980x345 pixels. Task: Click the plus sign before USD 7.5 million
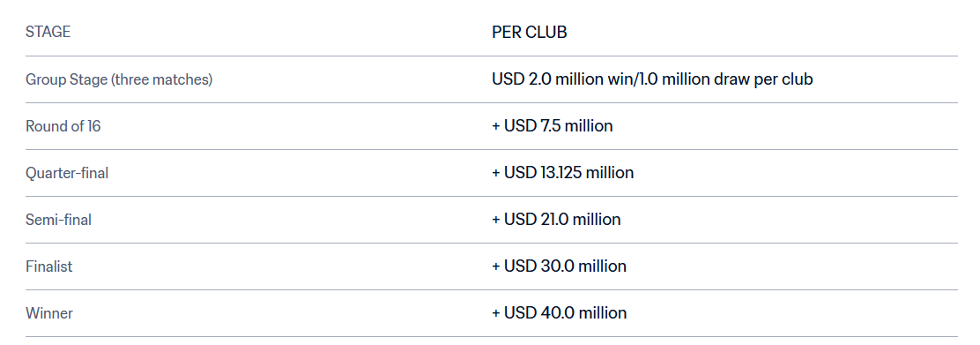(496, 126)
